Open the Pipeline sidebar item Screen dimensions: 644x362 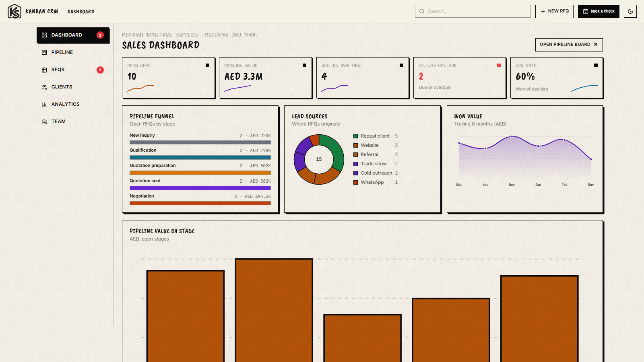[73, 52]
